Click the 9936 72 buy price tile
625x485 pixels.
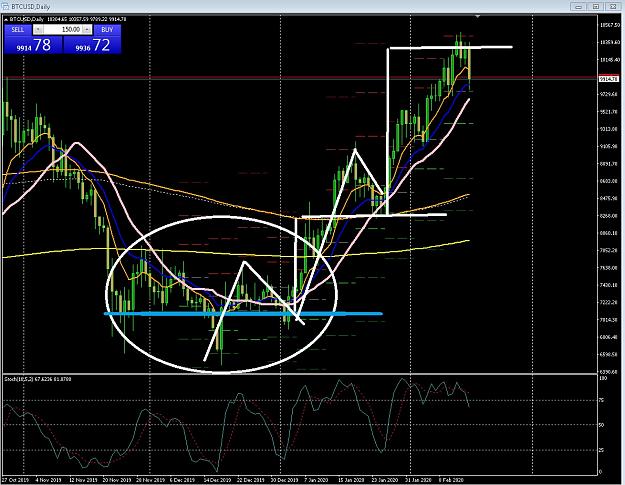pos(92,45)
